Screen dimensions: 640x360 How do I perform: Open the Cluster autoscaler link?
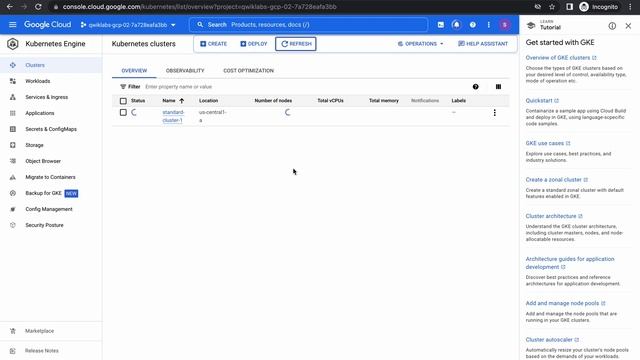552,340
